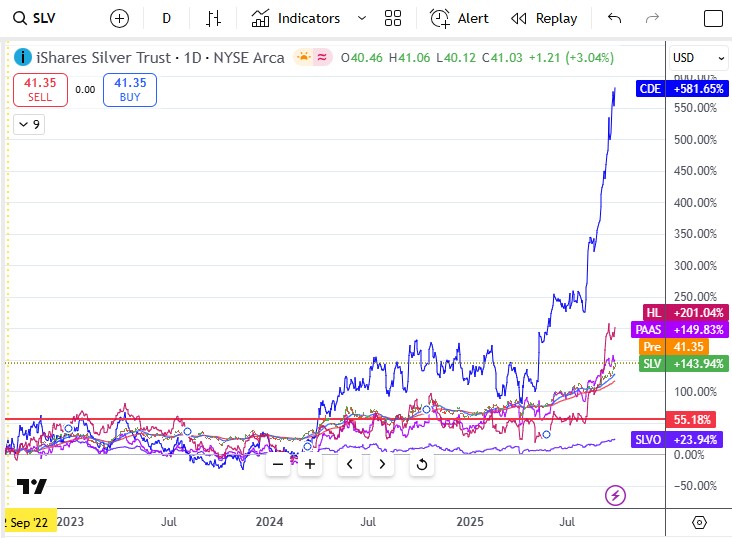
Task: Open the indicator templates grid icon
Action: 393,18
